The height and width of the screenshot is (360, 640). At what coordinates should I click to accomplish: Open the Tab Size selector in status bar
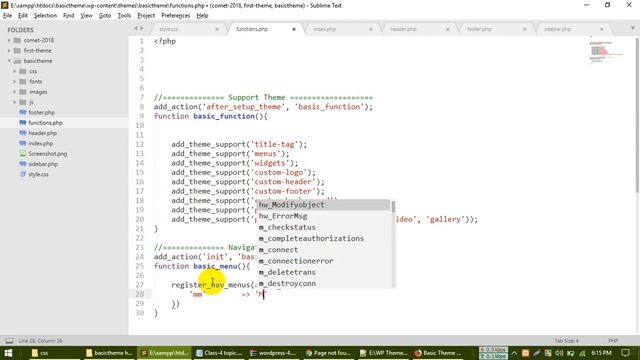click(x=567, y=340)
